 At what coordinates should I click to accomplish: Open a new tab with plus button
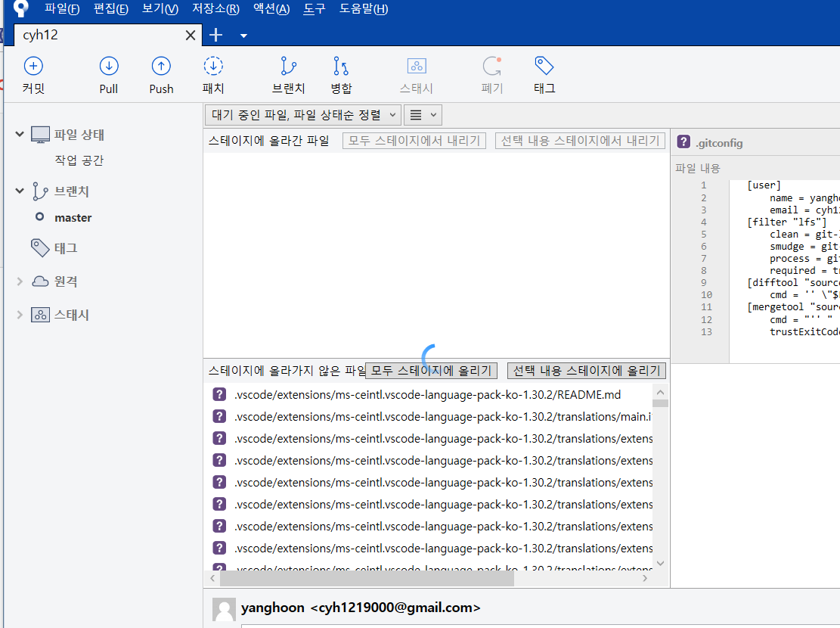[x=216, y=35]
